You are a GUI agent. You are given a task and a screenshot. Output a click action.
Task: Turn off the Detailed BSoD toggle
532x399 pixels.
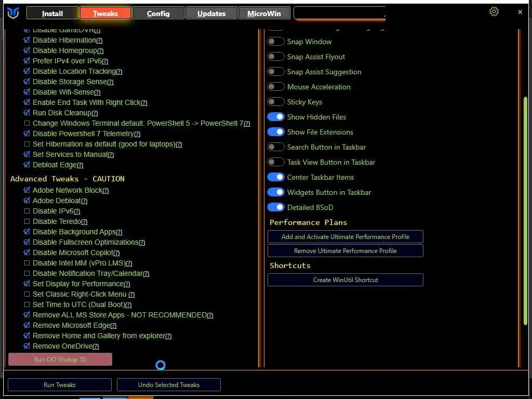pyautogui.click(x=275, y=207)
